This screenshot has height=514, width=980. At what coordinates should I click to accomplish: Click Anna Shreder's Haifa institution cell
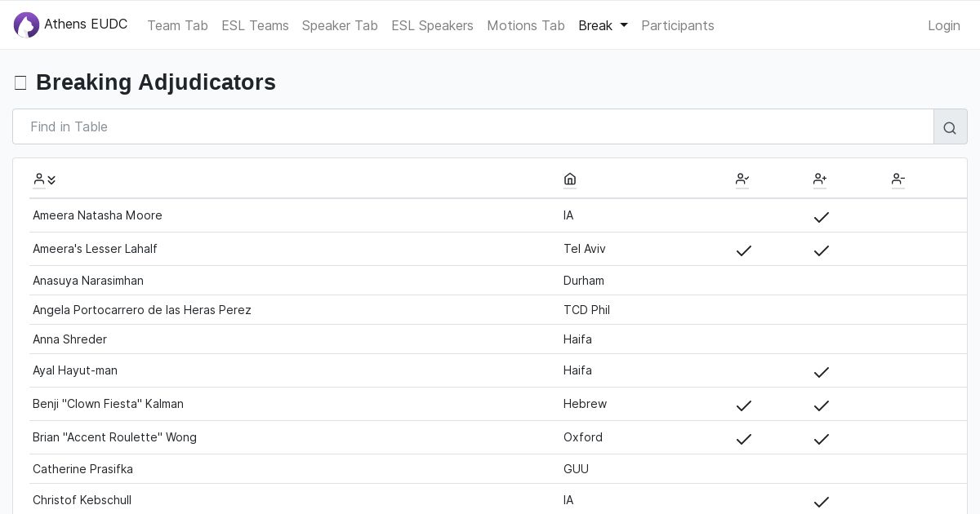(x=577, y=339)
